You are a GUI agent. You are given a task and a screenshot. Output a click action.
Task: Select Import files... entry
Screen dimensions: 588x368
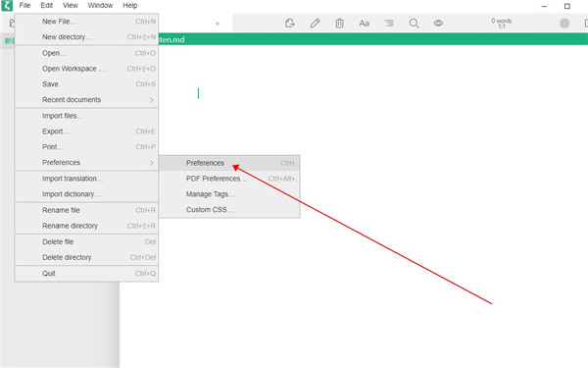coord(86,116)
